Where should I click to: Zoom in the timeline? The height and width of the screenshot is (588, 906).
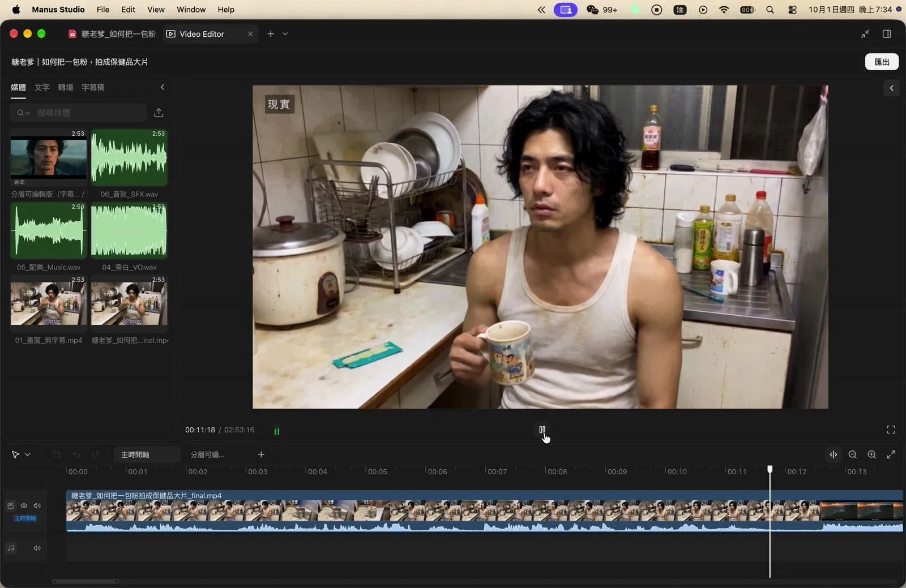(x=872, y=454)
